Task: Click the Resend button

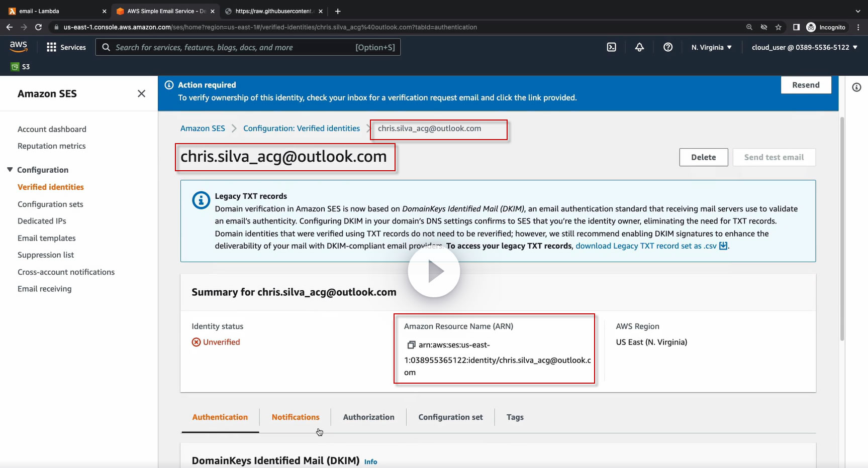Action: [x=806, y=85]
